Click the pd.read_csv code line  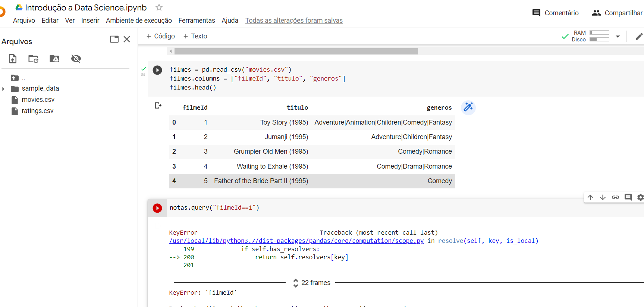[230, 70]
